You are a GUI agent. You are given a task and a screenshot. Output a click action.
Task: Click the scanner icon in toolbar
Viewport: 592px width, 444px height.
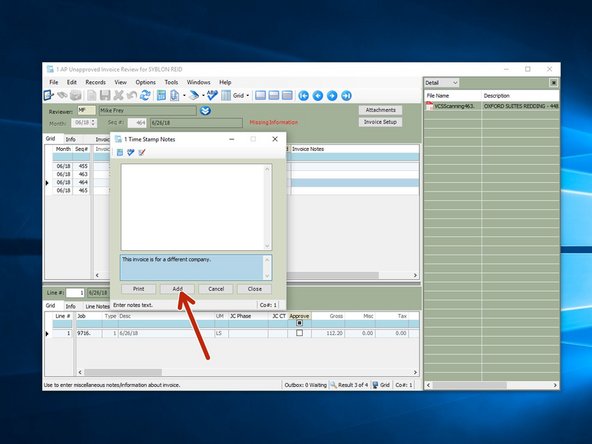194,96
